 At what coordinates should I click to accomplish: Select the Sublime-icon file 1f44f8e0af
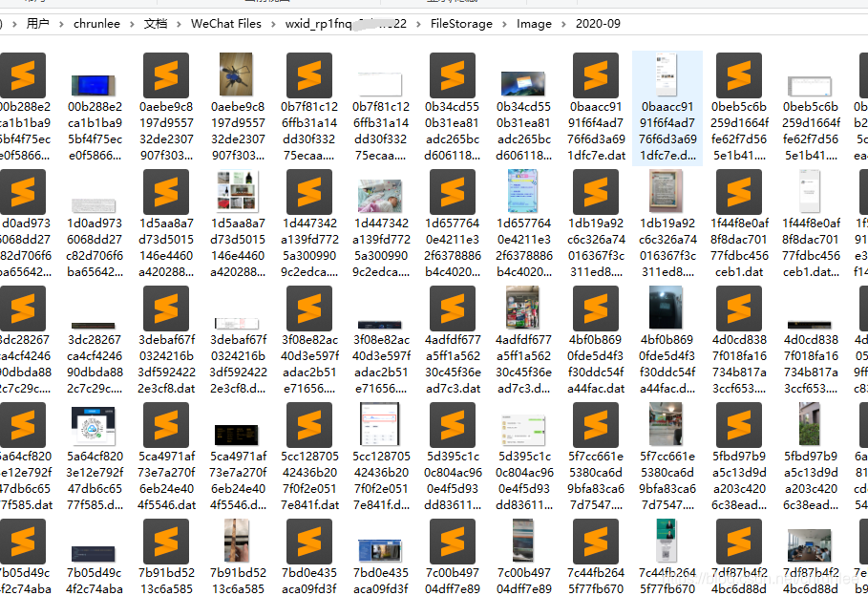[739, 192]
